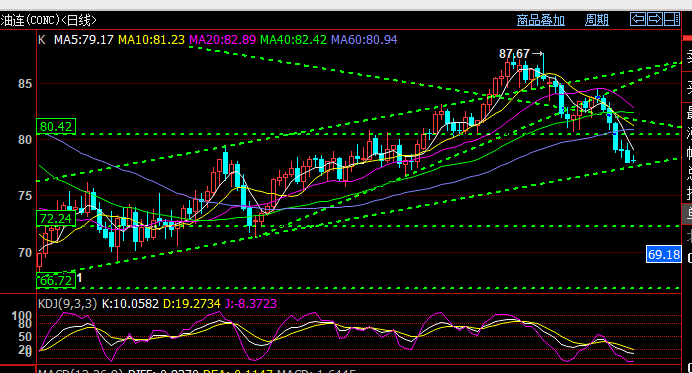This screenshot has width=692, height=373.
Task: Click the 70 price axis label
Action: (x=25, y=253)
